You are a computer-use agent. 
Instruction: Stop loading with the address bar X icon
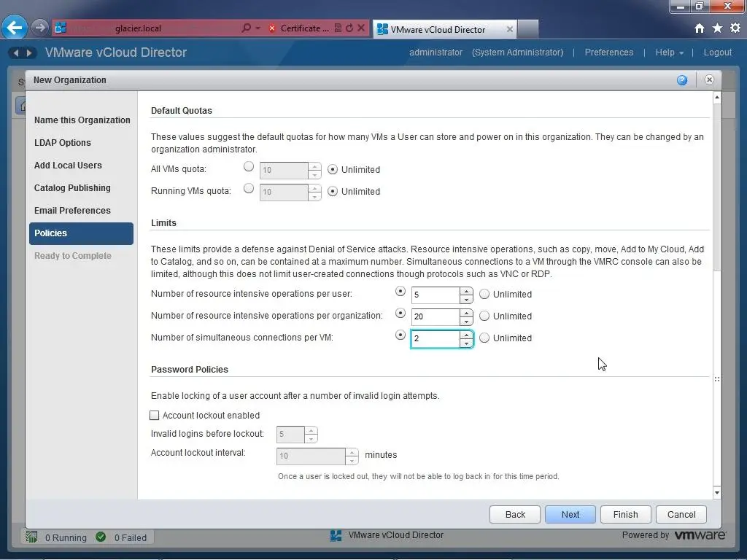pos(361,28)
